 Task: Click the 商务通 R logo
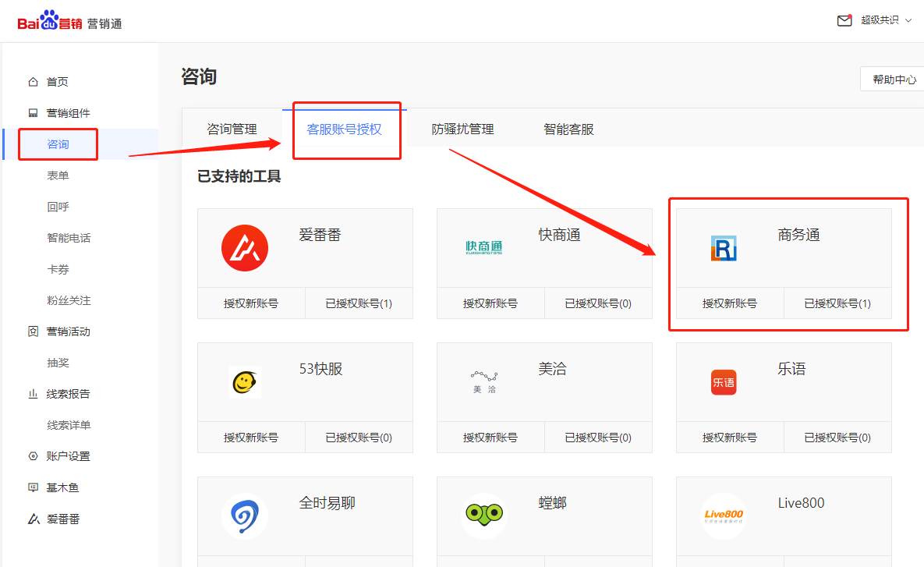pyautogui.click(x=724, y=248)
